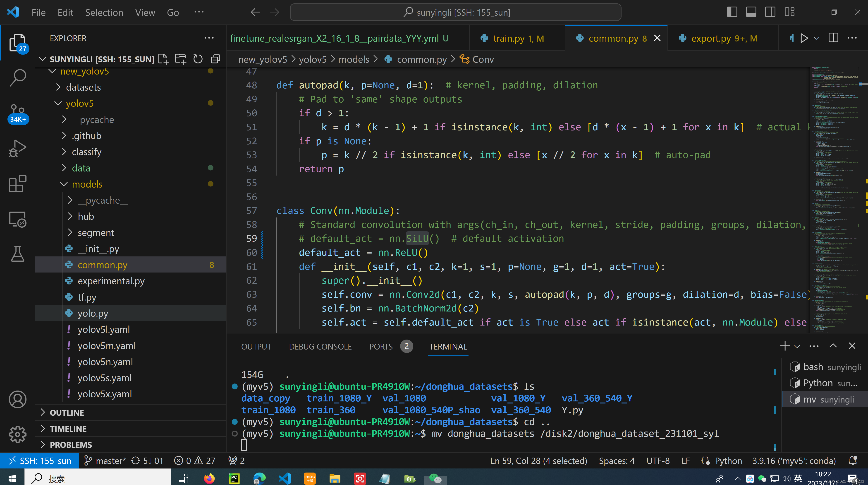Open the Search view in activity bar
The width and height of the screenshot is (868, 485).
(x=17, y=77)
